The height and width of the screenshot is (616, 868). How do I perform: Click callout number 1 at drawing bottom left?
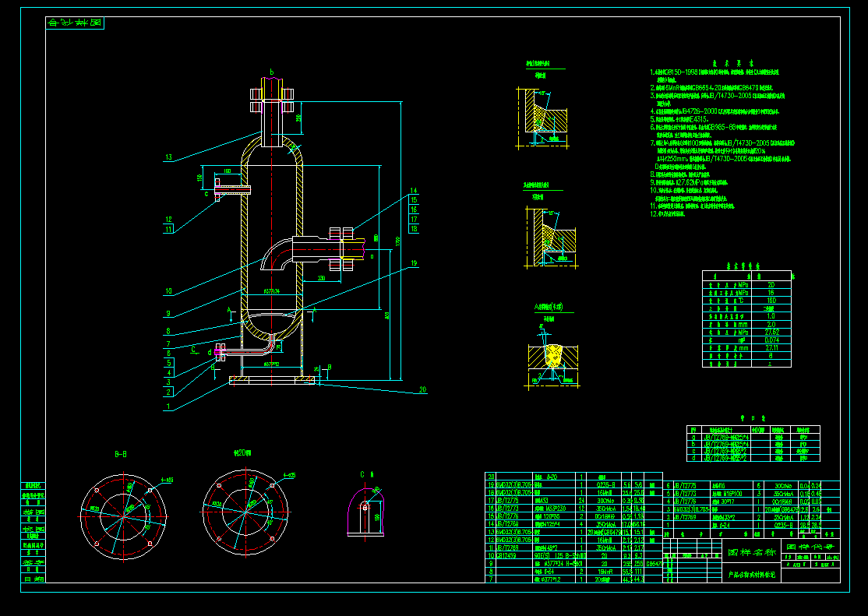pos(168,407)
